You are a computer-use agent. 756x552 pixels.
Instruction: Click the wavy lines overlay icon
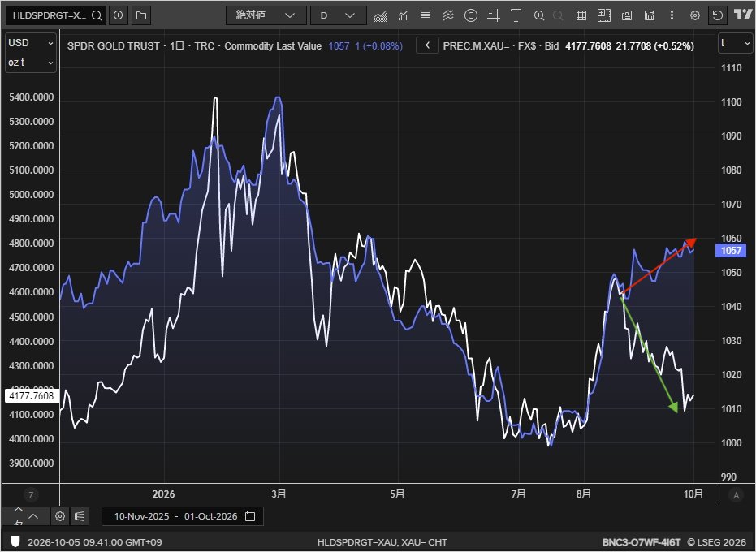448,15
